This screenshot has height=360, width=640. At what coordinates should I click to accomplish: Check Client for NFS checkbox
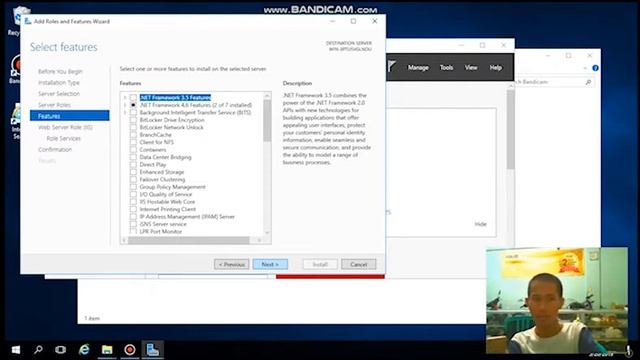(133, 142)
